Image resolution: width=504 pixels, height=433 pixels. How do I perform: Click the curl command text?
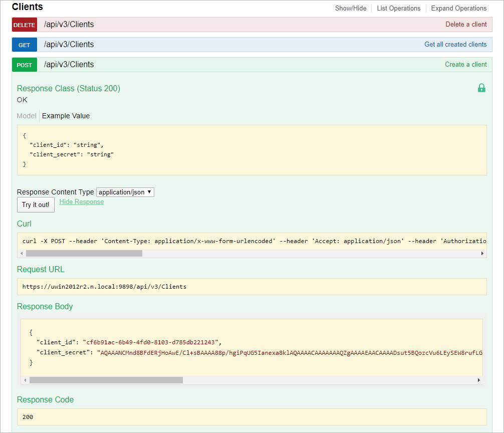[254, 241]
